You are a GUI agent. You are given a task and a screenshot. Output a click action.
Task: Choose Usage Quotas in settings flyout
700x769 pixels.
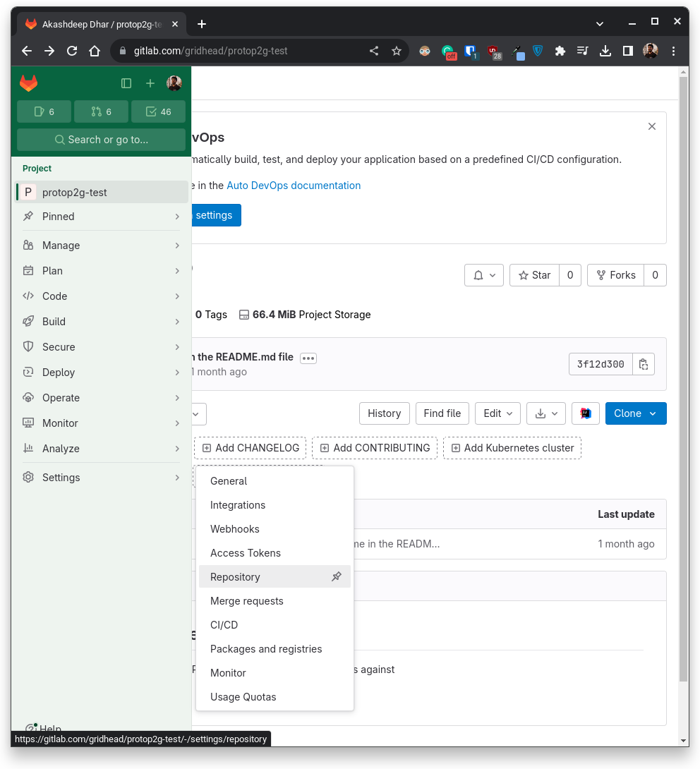[x=274, y=698]
